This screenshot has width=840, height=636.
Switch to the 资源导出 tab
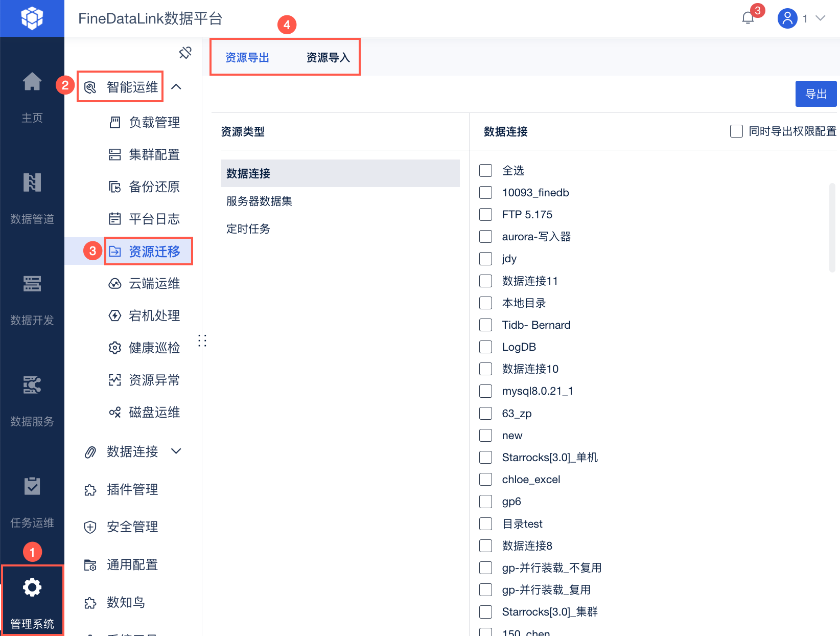pyautogui.click(x=247, y=58)
